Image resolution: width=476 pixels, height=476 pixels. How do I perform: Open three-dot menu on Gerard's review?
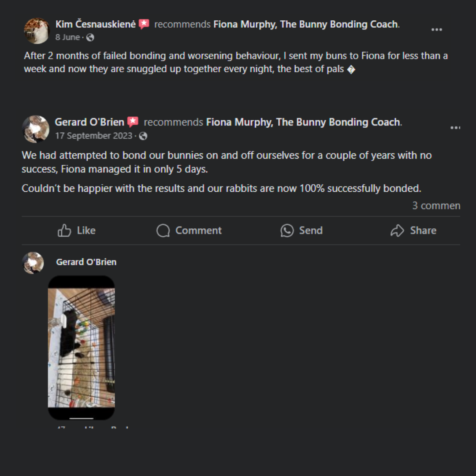(455, 128)
